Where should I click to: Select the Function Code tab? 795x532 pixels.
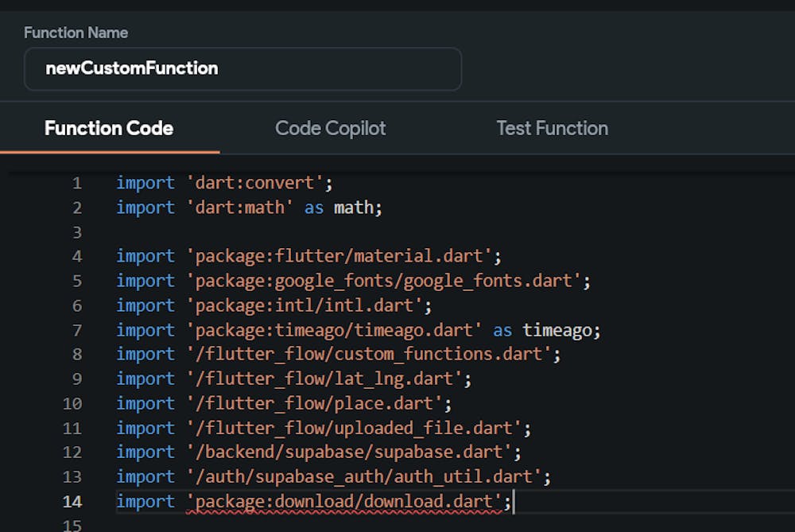(108, 128)
